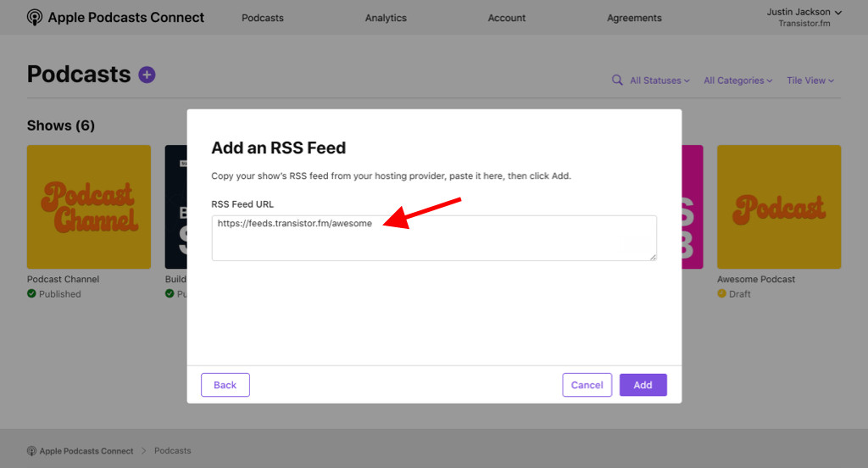The image size is (868, 468).
Task: Expand the All Categories dropdown
Action: pyautogui.click(x=737, y=81)
